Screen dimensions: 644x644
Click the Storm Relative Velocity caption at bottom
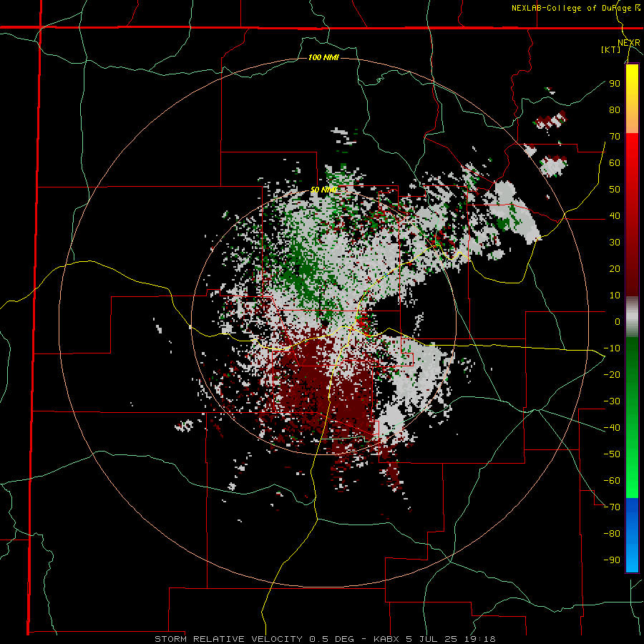325,639
